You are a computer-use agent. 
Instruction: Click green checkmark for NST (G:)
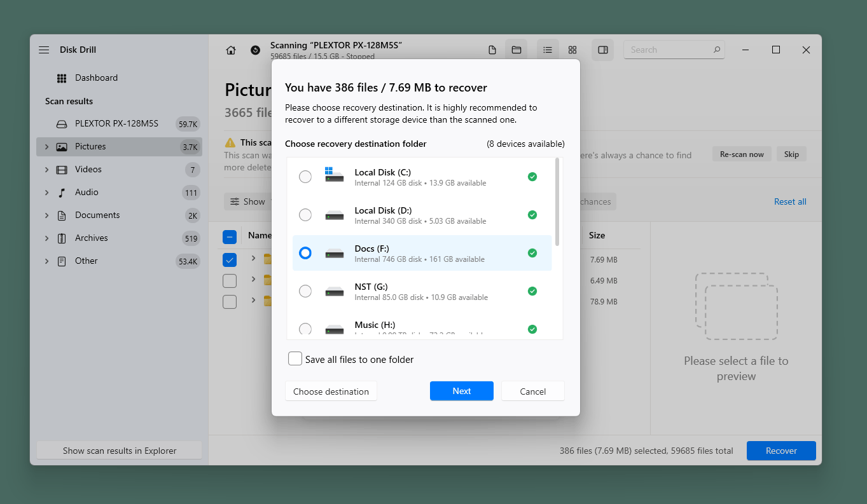point(532,291)
